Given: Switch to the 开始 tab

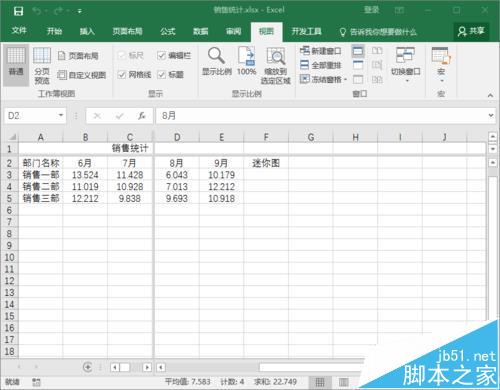Looking at the screenshot, I should click(x=54, y=31).
